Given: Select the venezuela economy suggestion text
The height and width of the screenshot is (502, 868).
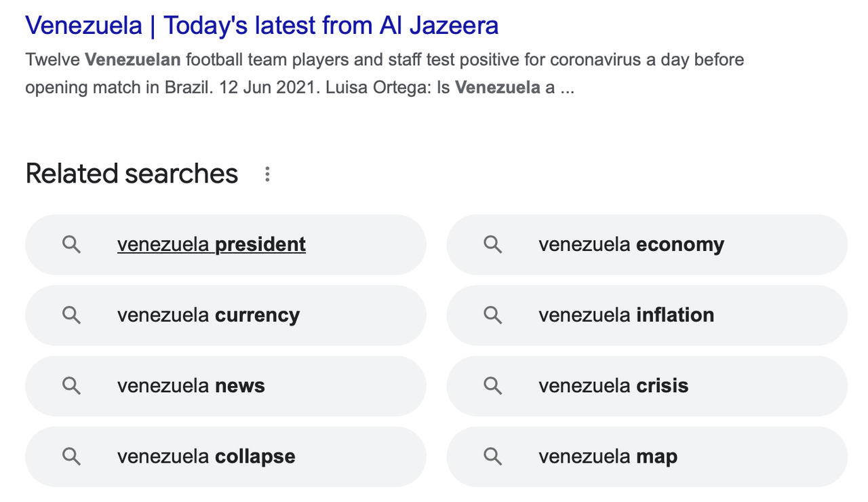Looking at the screenshot, I should pyautogui.click(x=631, y=244).
